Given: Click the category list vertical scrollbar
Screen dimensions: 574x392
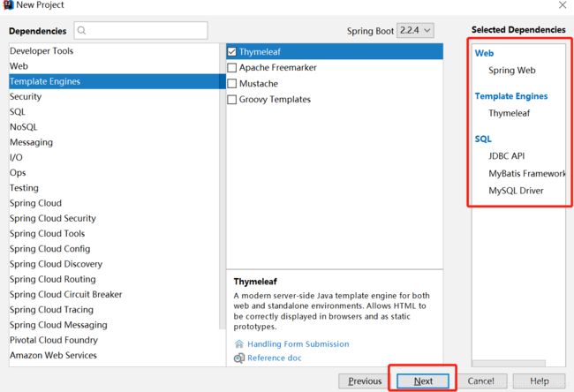Looking at the screenshot, I should click(x=223, y=186).
